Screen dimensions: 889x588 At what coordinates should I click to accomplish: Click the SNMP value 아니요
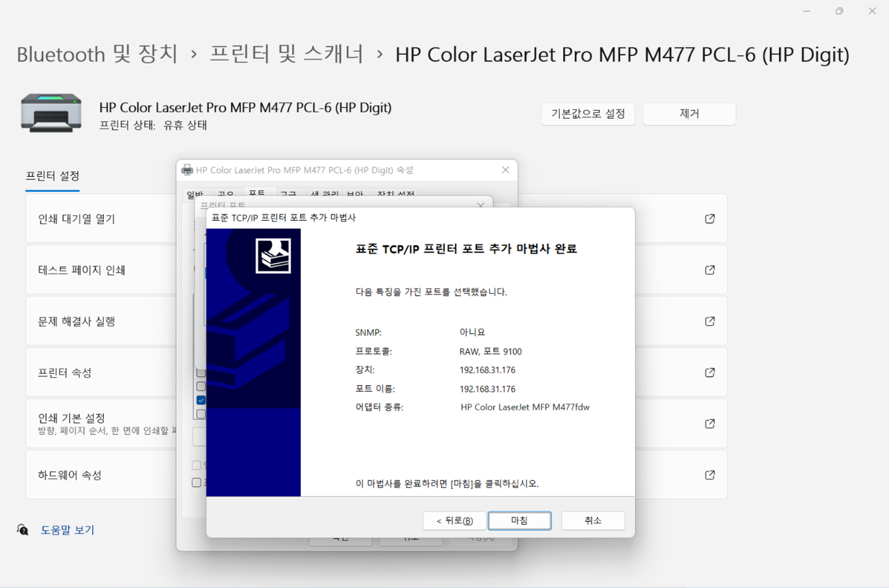tap(472, 333)
